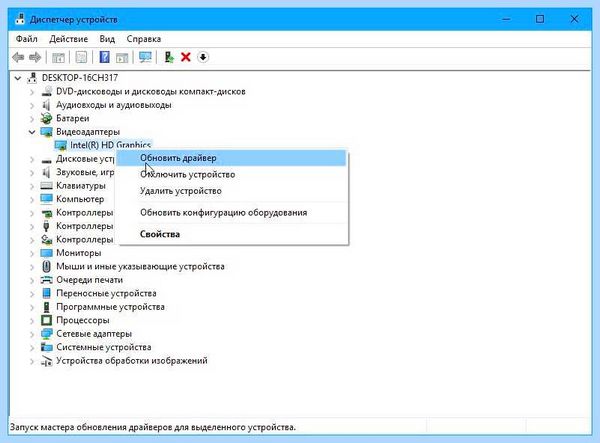Collapse the Видеоадаптеры category chevron
This screenshot has height=443, width=600.
(32, 132)
